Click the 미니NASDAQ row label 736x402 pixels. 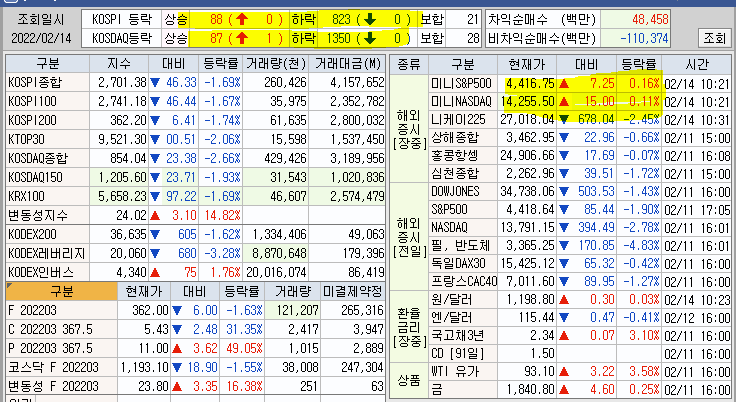461,101
